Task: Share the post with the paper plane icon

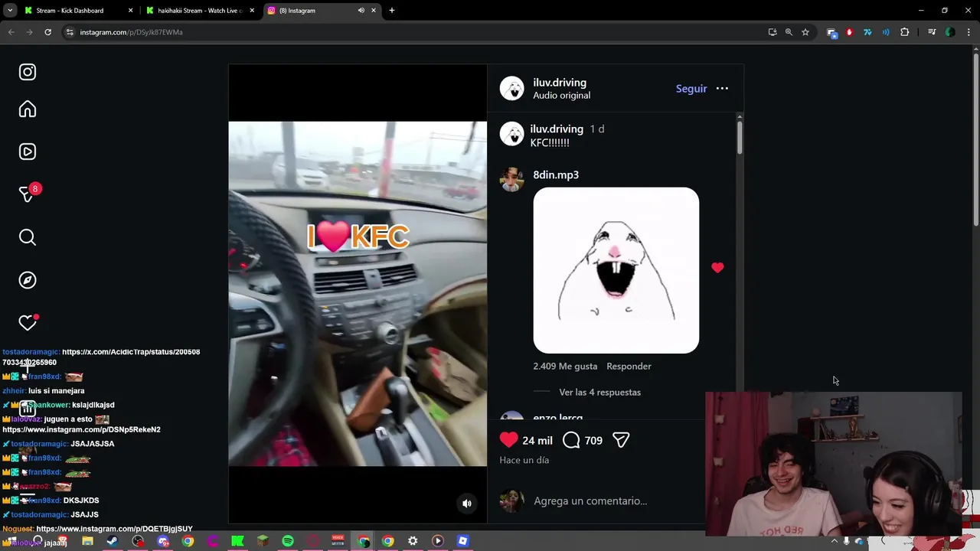Action: point(621,440)
